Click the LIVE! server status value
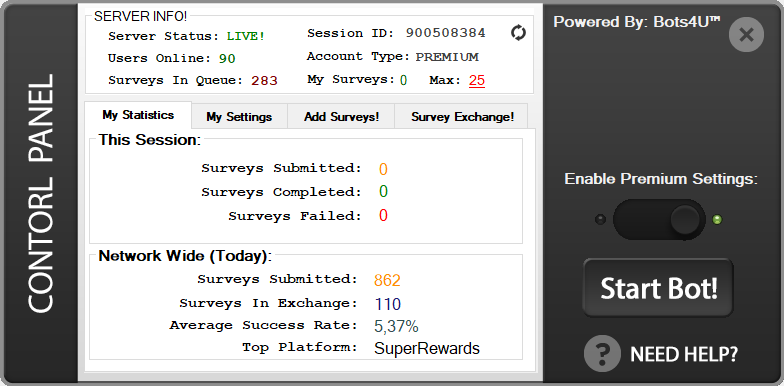The image size is (784, 386). [246, 36]
